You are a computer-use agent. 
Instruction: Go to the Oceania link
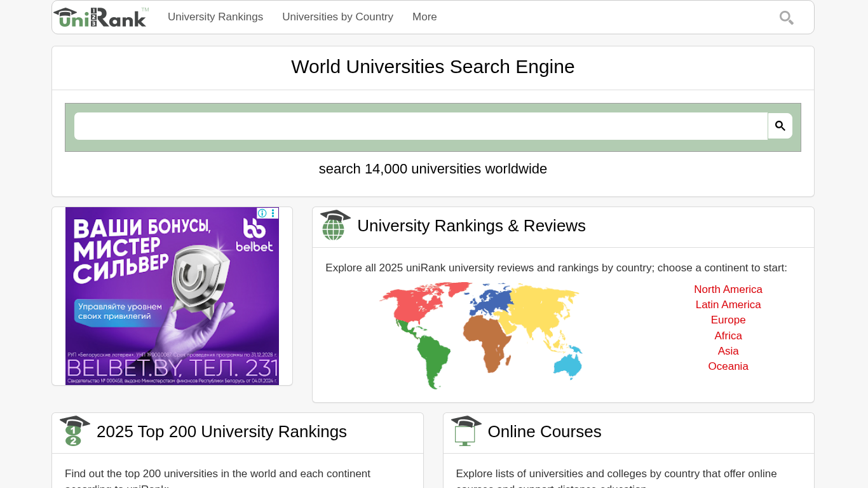pyautogui.click(x=728, y=367)
